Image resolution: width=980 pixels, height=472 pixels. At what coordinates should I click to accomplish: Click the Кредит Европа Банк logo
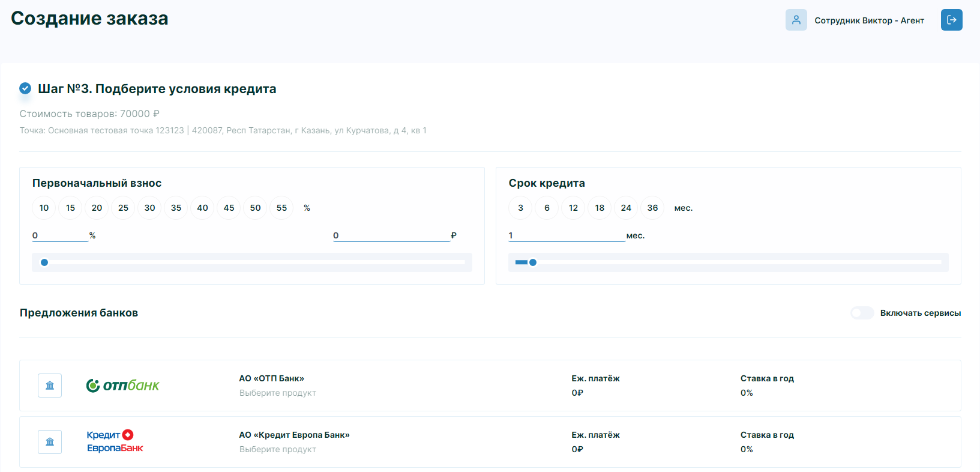tap(115, 441)
